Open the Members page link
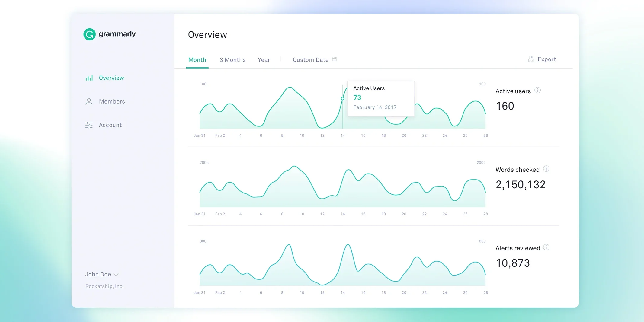The height and width of the screenshot is (322, 644). click(112, 101)
